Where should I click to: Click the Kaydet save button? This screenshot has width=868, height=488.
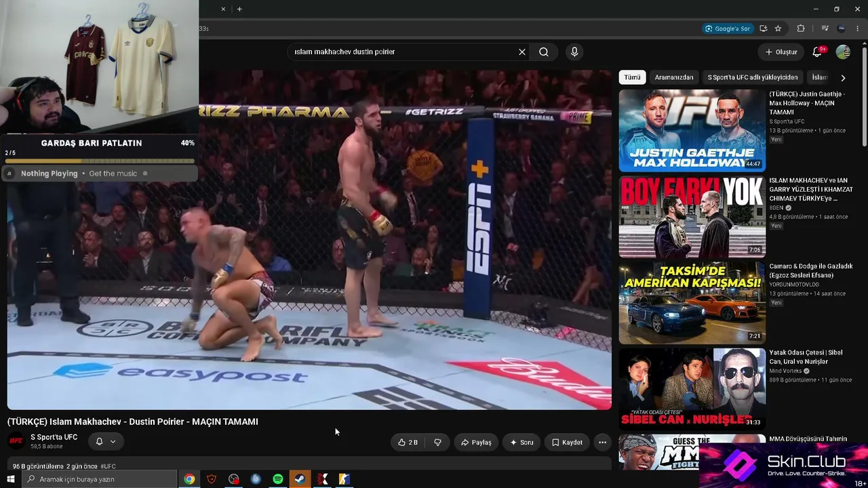tap(567, 442)
